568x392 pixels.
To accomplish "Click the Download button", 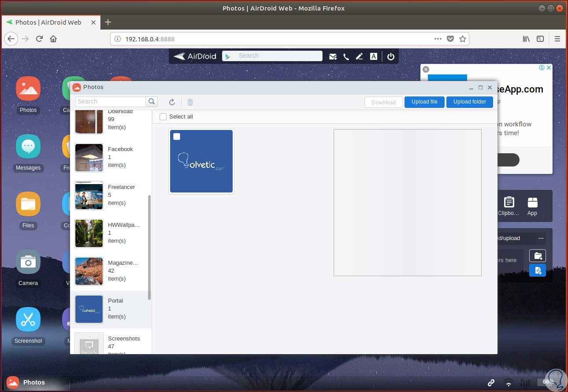I will (x=383, y=102).
